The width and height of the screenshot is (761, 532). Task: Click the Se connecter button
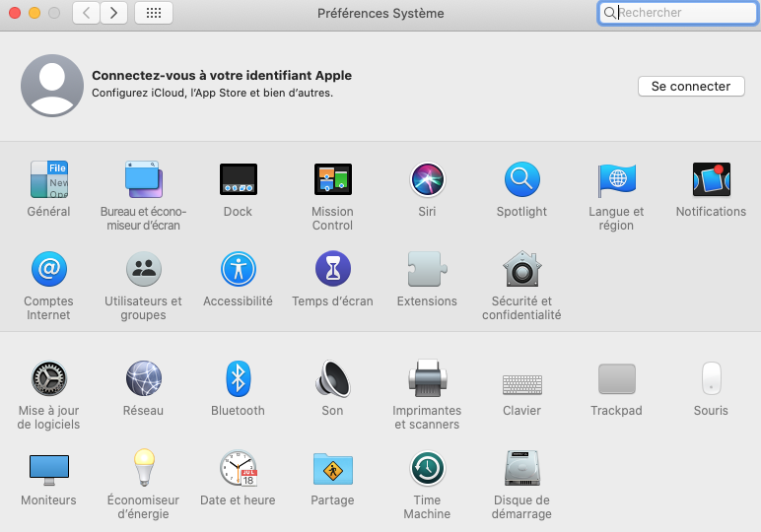[691, 87]
